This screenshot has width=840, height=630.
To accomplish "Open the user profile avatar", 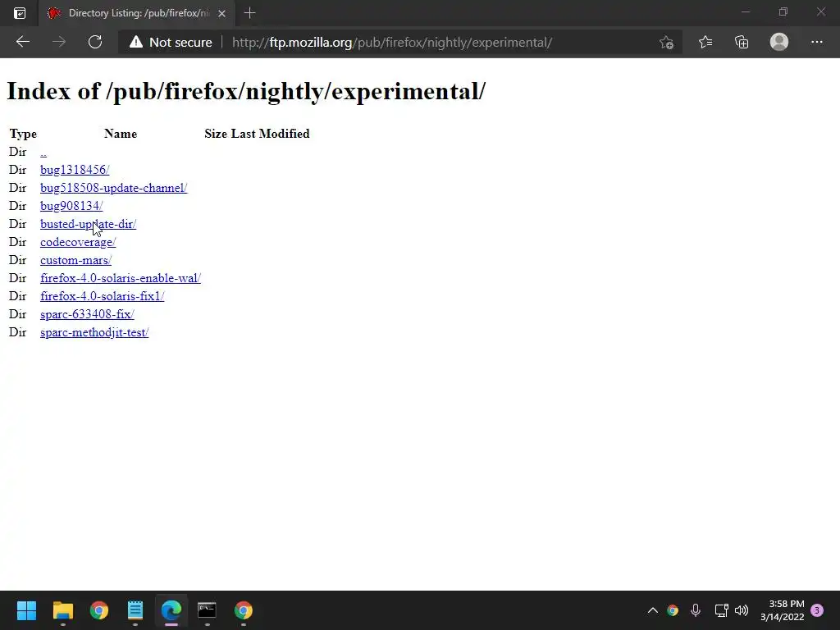I will tap(779, 42).
